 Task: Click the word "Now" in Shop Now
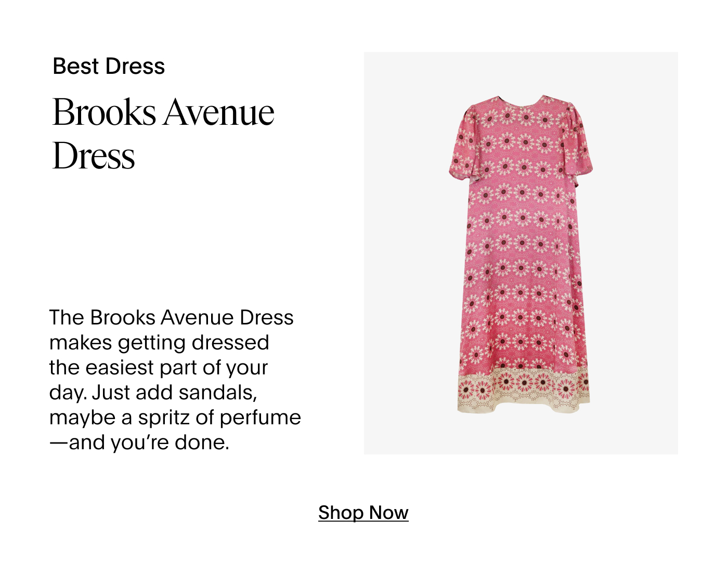click(x=388, y=513)
